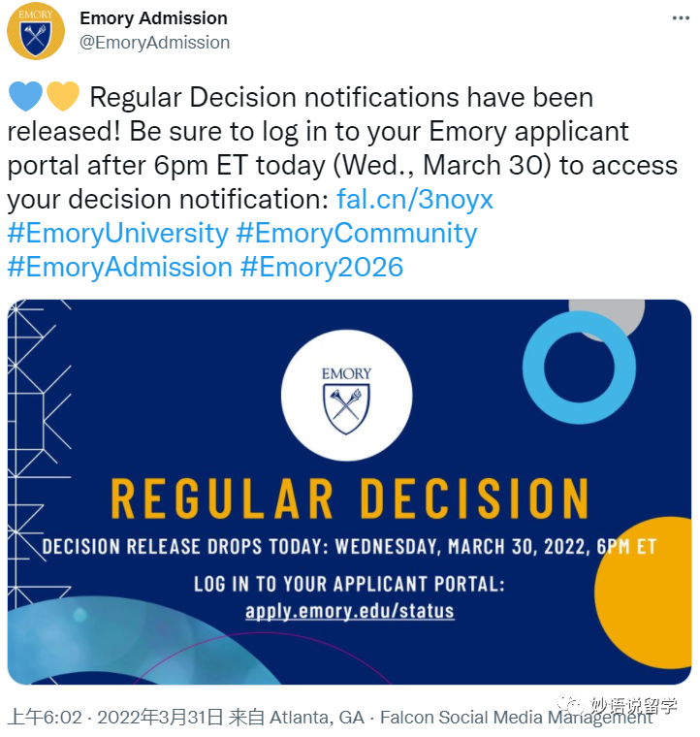Click the orange circle graphic in image
The width and height of the screenshot is (700, 737).
[x=643, y=592]
